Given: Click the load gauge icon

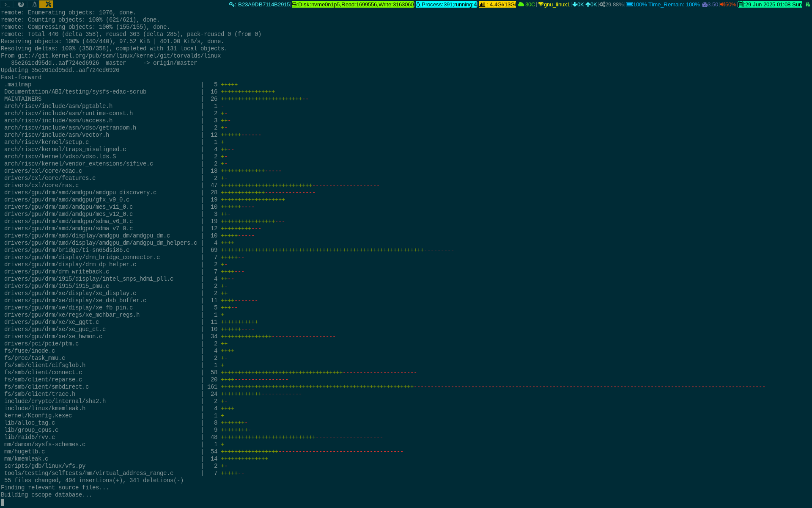Looking at the screenshot, I should (x=705, y=4).
